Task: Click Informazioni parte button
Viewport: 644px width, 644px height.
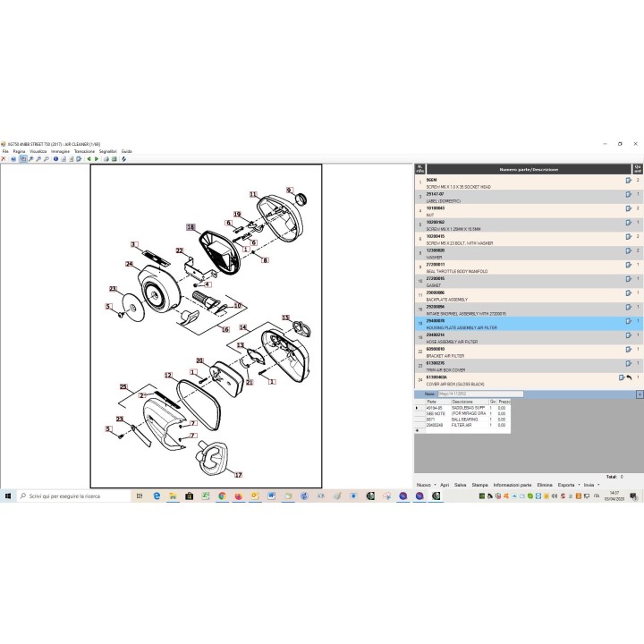Action: tap(513, 485)
